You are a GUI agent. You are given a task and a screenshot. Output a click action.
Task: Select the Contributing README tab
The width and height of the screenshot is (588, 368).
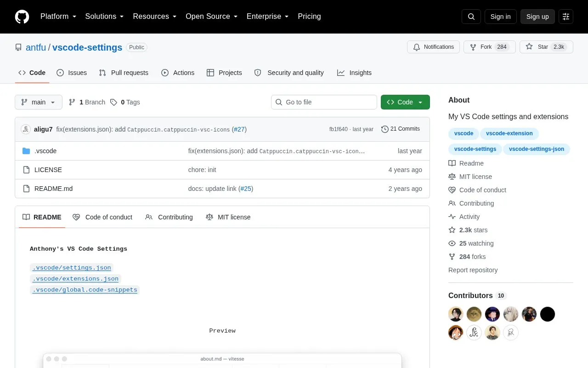click(169, 217)
